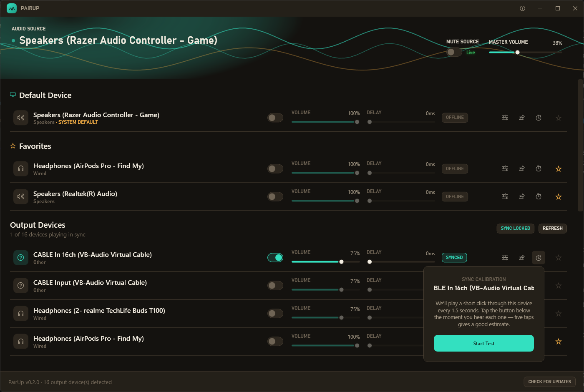This screenshot has height=392, width=584.
Task: Enable the realme TechLife Buds T100 switch
Action: coord(275,314)
